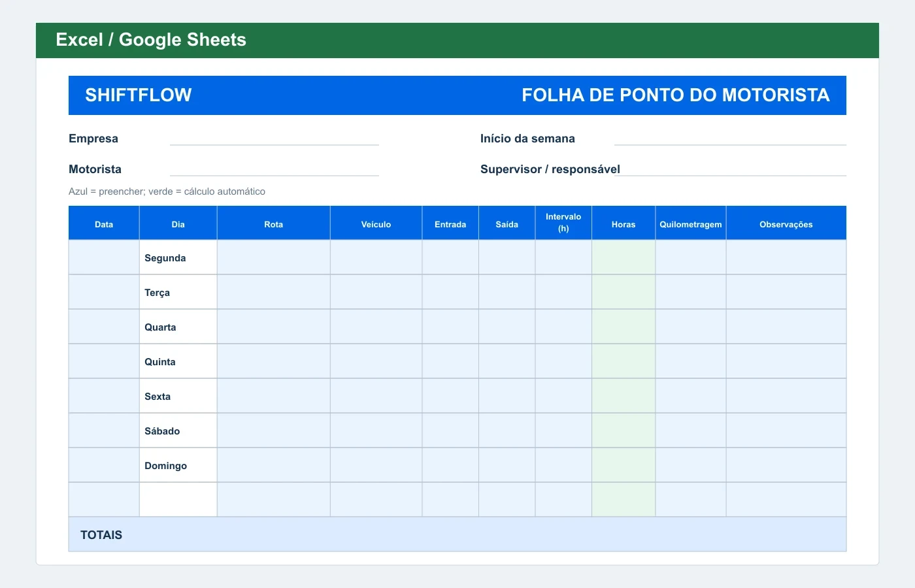
Task: Click the Início da semana field
Action: point(730,139)
